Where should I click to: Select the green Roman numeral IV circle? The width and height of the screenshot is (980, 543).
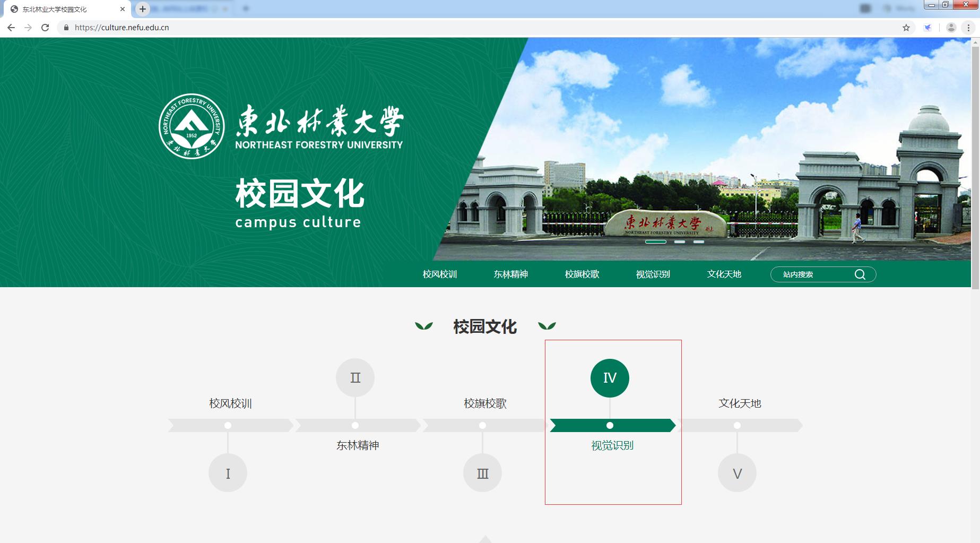click(610, 378)
